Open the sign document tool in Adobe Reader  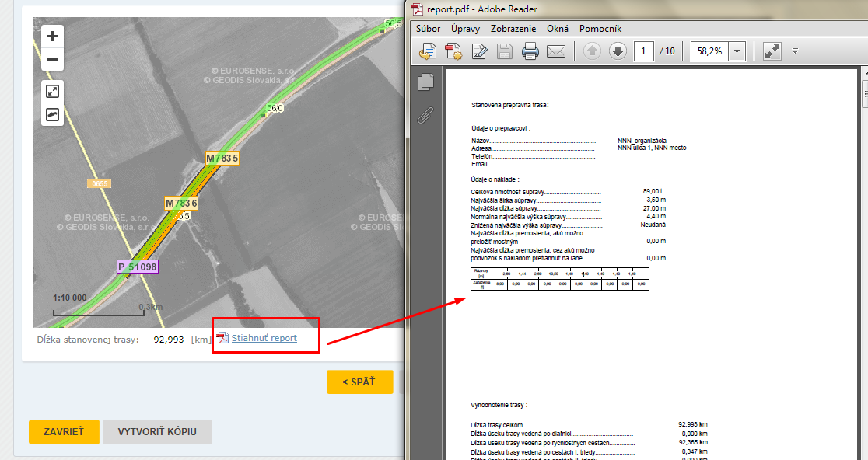point(479,51)
